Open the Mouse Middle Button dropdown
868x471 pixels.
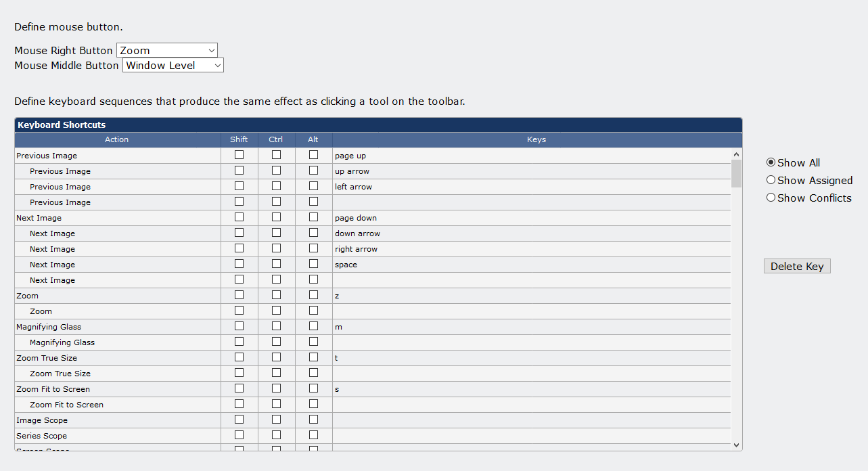pyautogui.click(x=173, y=65)
